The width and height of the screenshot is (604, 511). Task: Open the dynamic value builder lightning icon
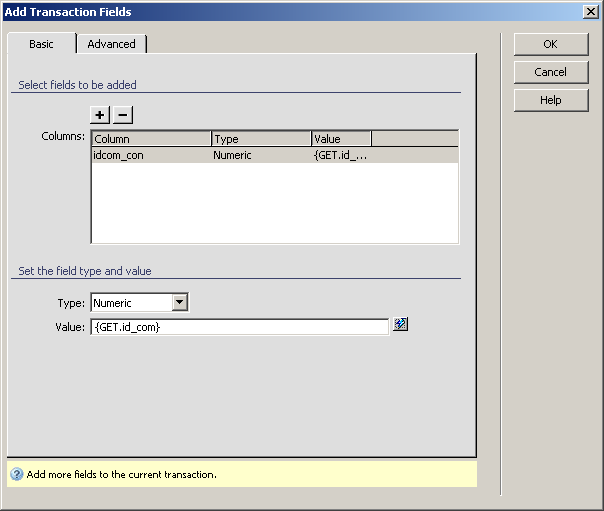click(401, 325)
